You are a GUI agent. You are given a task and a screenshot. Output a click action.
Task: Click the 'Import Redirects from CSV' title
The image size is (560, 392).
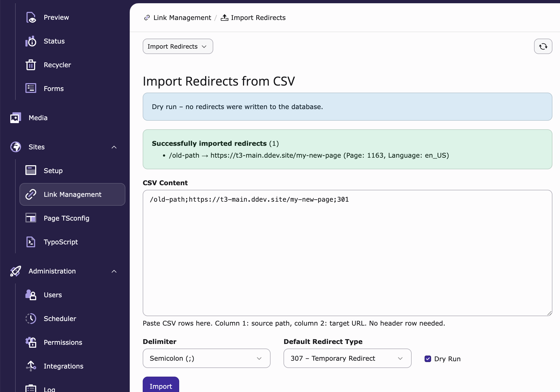pos(219,81)
